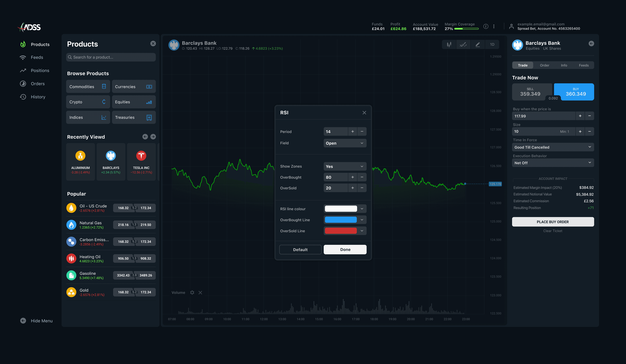This screenshot has height=364, width=626.
Task: Open the Show Zones dropdown
Action: (345, 167)
